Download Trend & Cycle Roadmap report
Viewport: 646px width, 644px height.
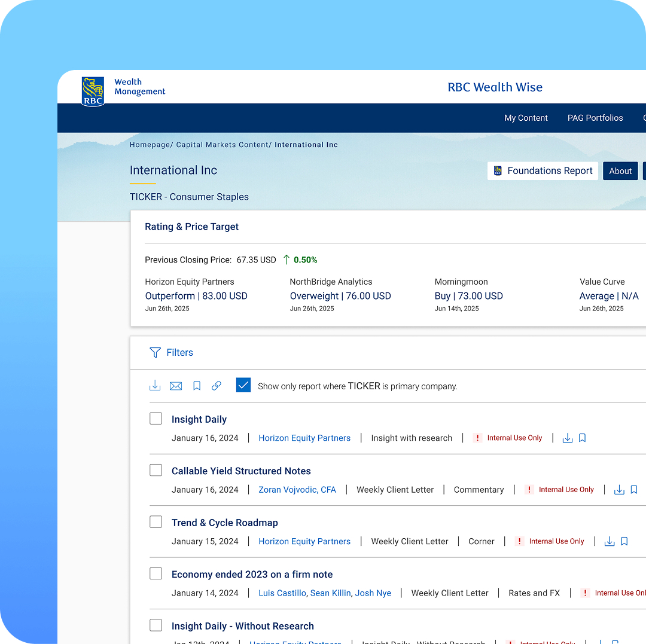click(x=610, y=542)
